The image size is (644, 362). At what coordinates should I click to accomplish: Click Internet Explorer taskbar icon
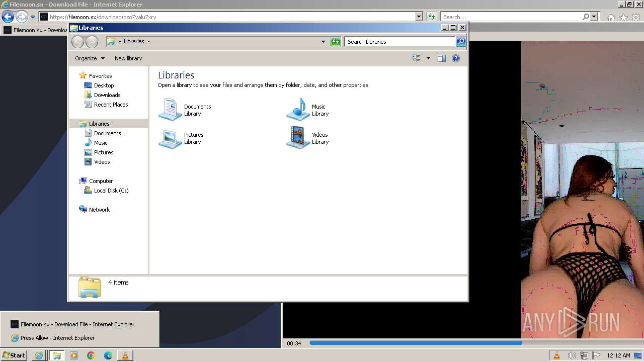point(39,355)
